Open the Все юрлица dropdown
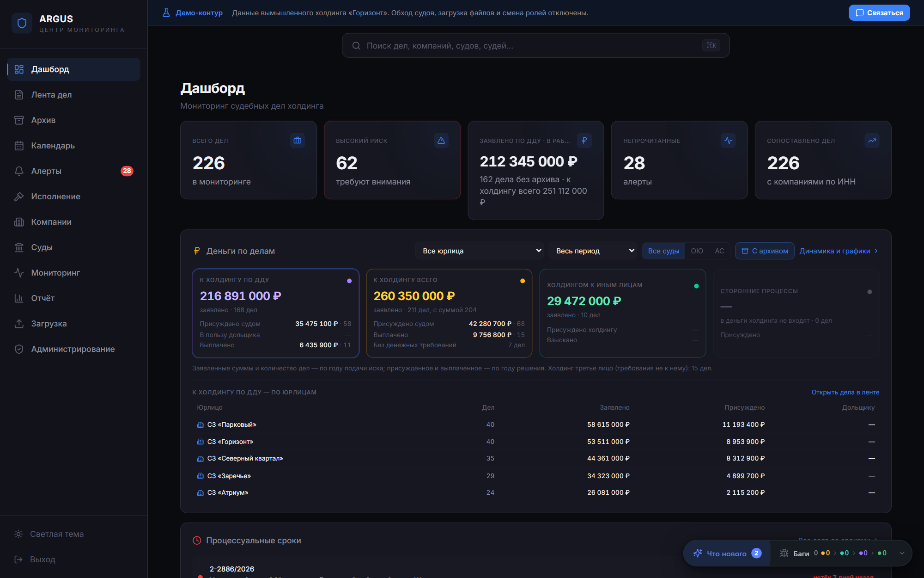Viewport: 924px width, 578px height. 480,251
